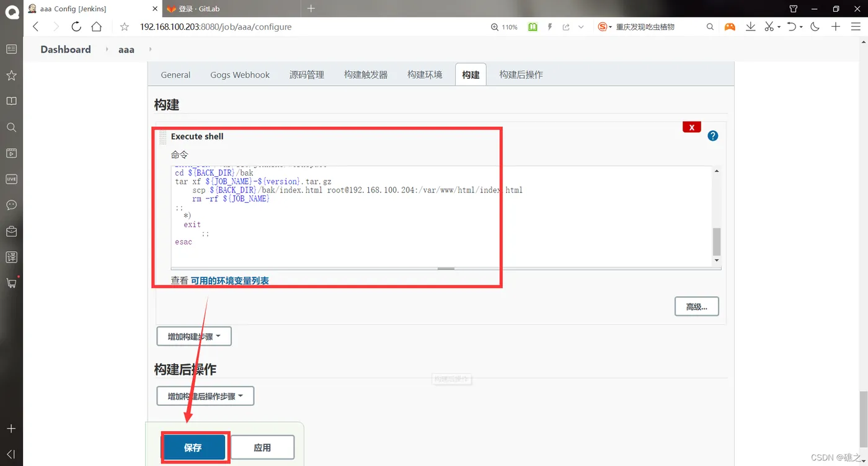Image resolution: width=868 pixels, height=466 pixels.
Task: Open the browser downloads icon
Action: click(x=750, y=27)
